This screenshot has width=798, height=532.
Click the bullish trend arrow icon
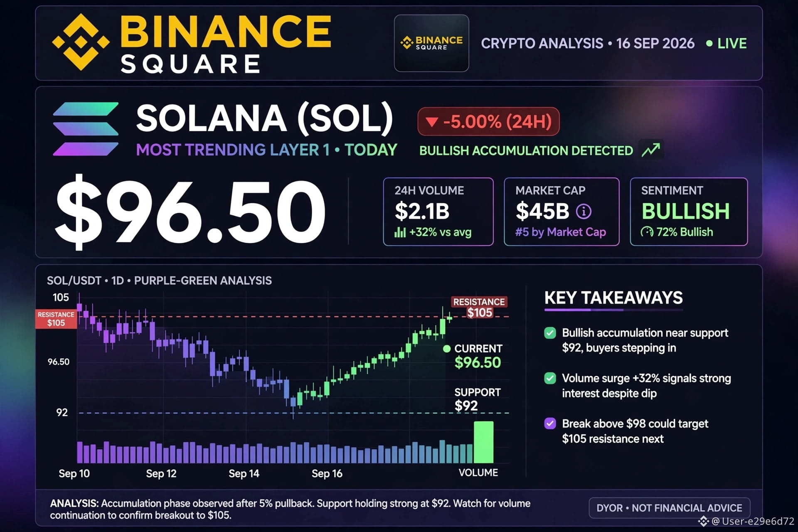pyautogui.click(x=651, y=150)
